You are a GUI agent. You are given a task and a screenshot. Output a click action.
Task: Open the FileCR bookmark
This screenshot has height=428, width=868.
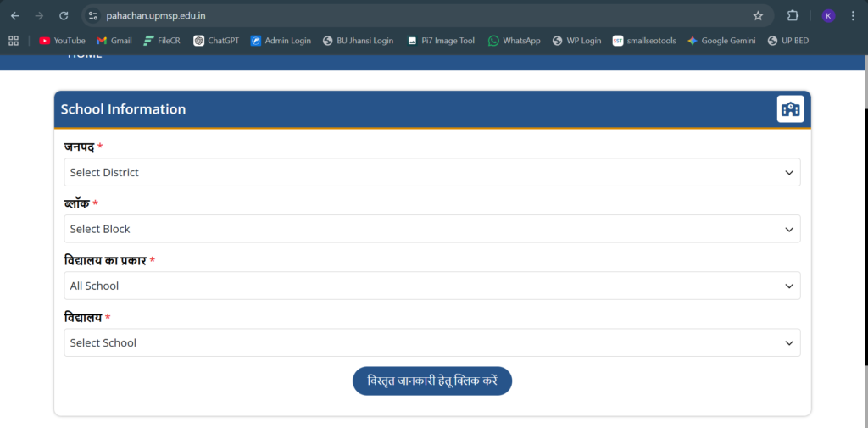coord(162,41)
